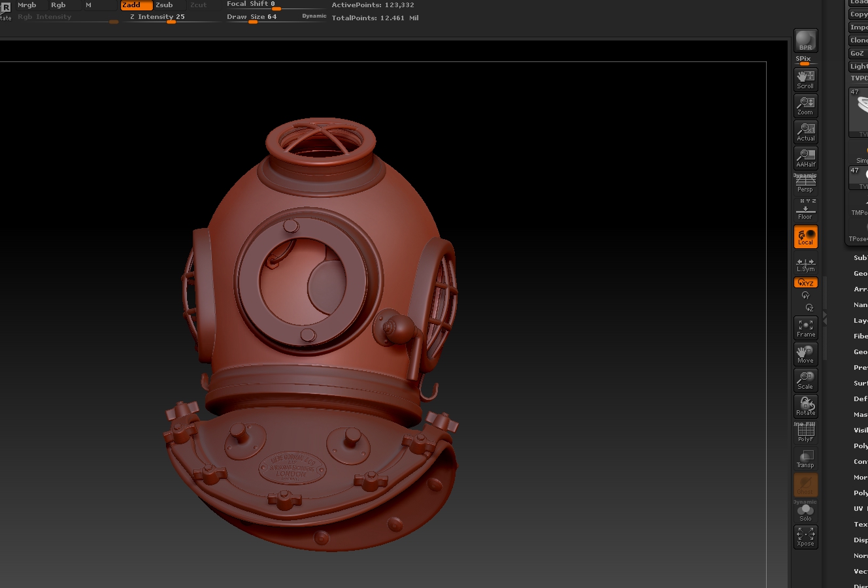
Task: Open the UV Map subpalette
Action: 860,509
